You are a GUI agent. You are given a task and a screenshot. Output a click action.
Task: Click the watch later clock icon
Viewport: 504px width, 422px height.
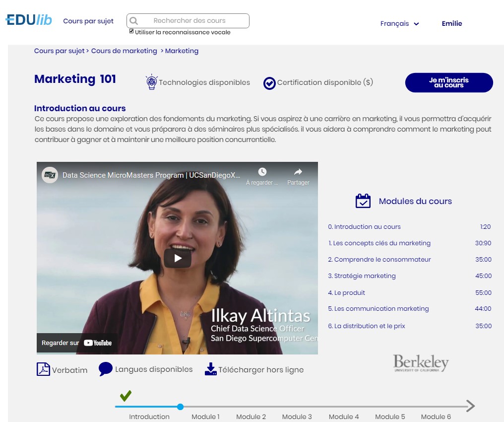(x=262, y=172)
